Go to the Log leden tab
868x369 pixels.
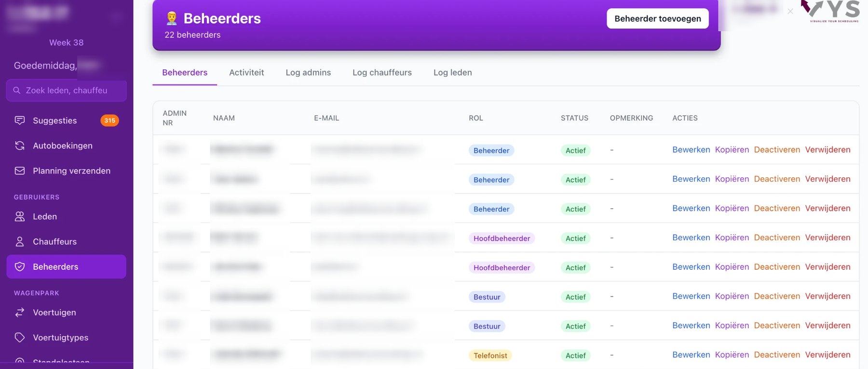tap(452, 72)
